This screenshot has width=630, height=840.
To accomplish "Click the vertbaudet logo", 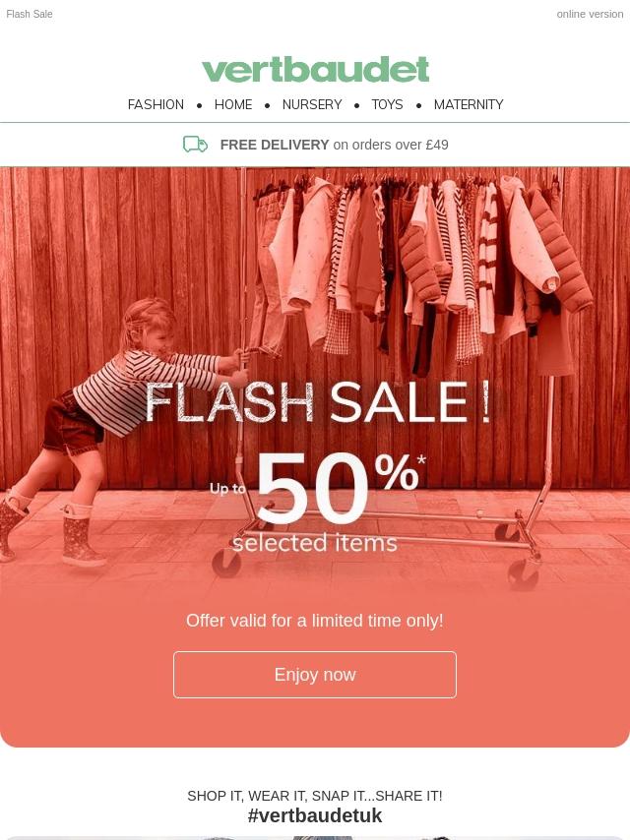I will point(315,70).
